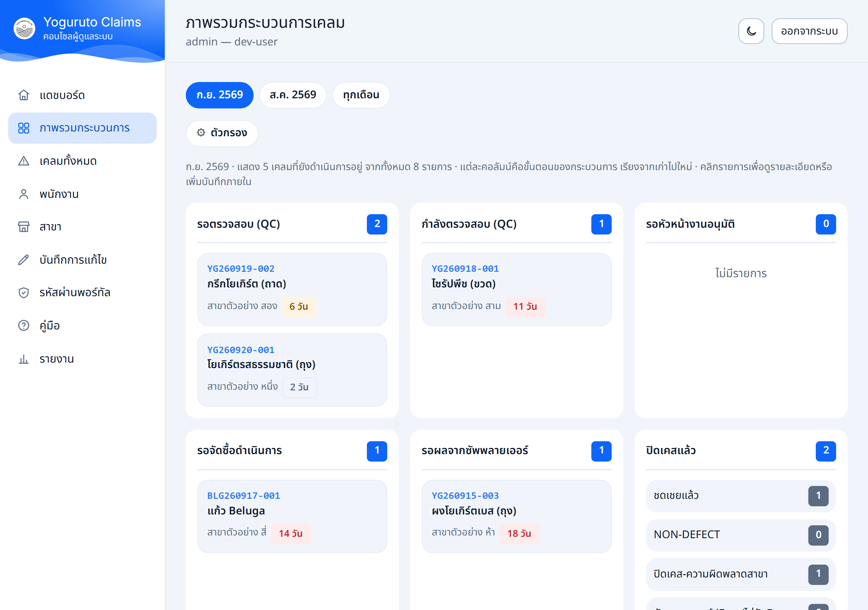Click the รอผลจากซัพพลายเออร์ column header
The image size is (868, 610).
pos(475,451)
